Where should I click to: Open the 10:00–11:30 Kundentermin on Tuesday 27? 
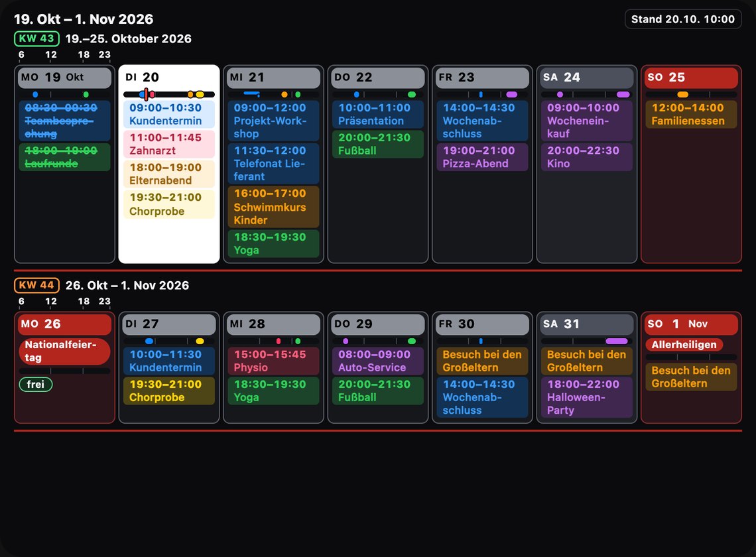(x=168, y=361)
